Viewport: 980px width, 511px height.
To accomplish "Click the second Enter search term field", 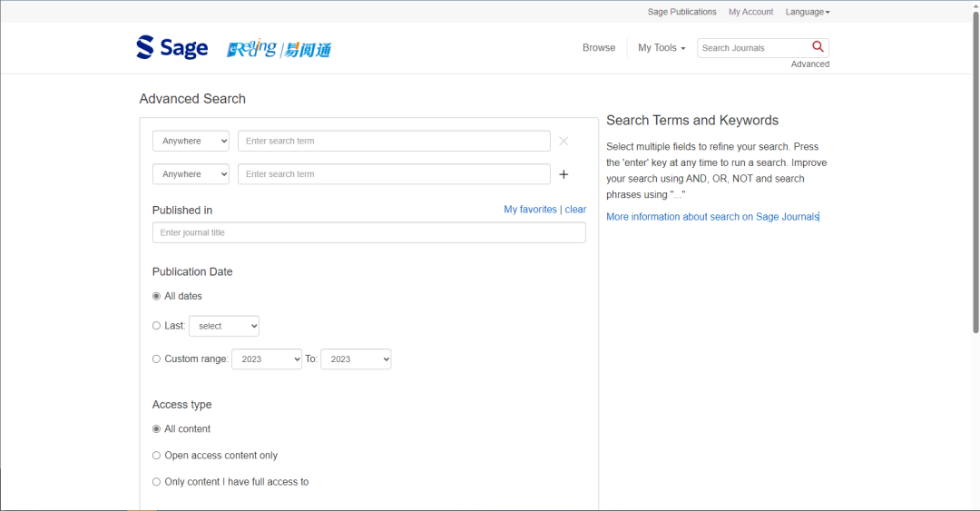I will (x=394, y=174).
